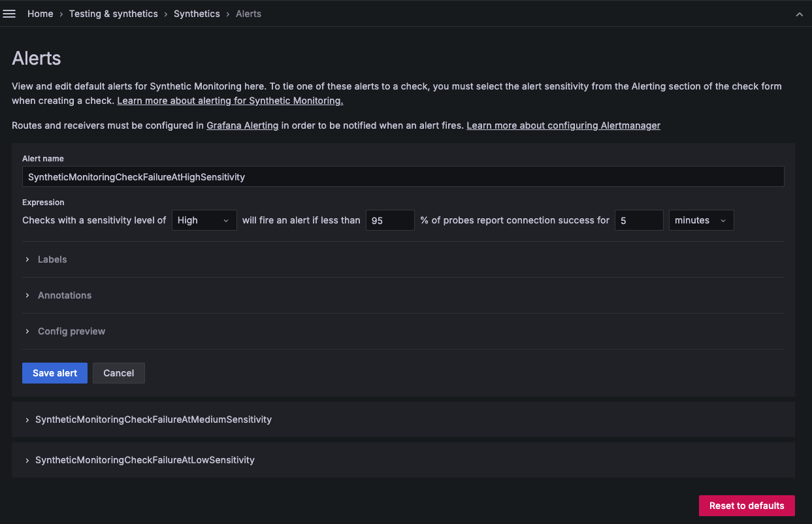
Task: Click the Reset to defaults button
Action: click(747, 506)
